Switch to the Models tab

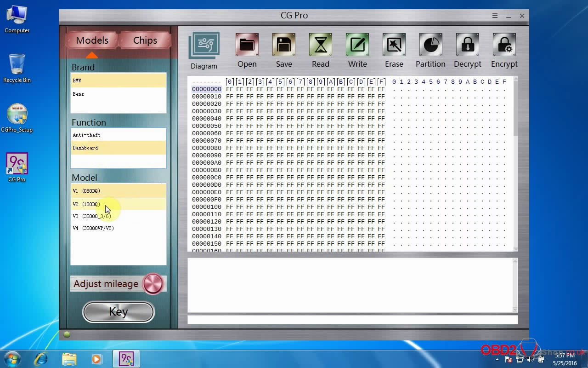pos(92,40)
